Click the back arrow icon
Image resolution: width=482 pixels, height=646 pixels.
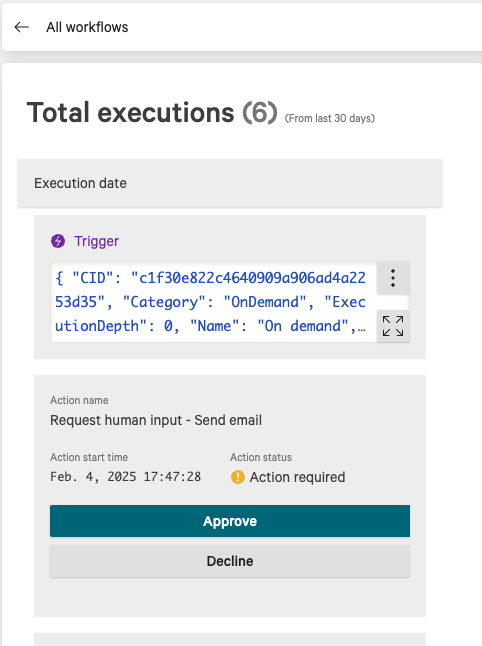coord(21,27)
